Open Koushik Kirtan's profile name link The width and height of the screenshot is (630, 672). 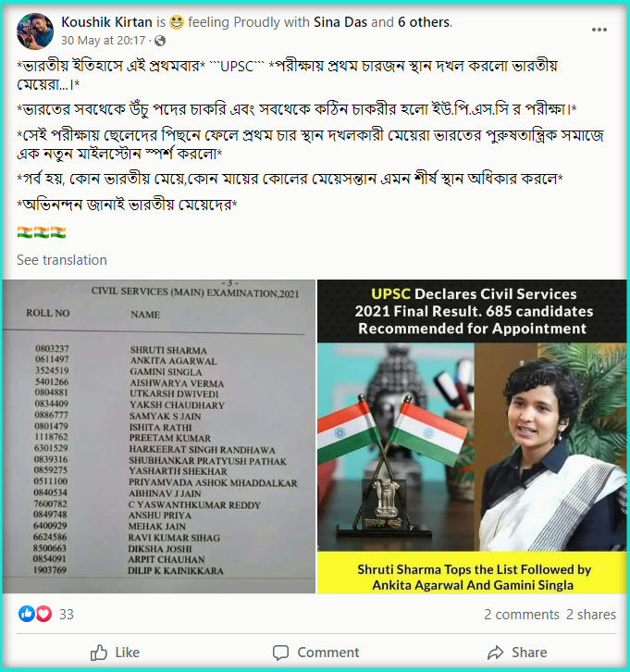[106, 22]
